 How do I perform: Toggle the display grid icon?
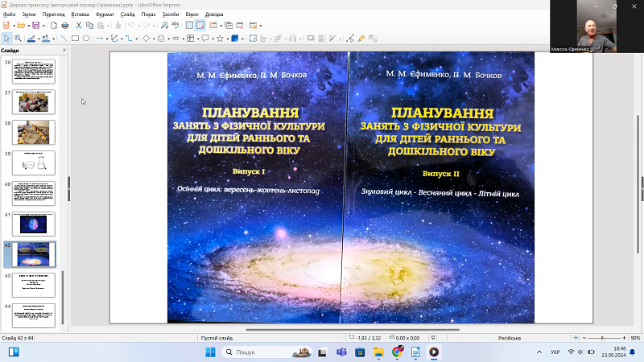tap(189, 26)
